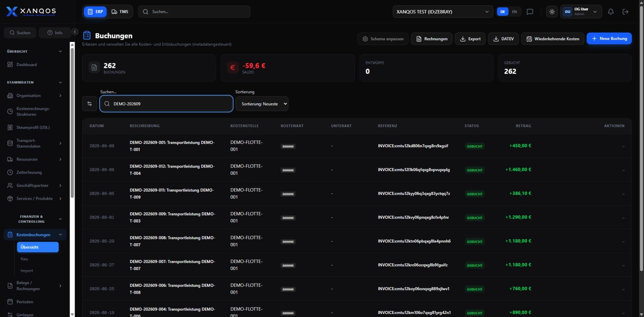Screen dimensions: 644x317
Task: Switch to the TMS module
Action: coord(120,11)
